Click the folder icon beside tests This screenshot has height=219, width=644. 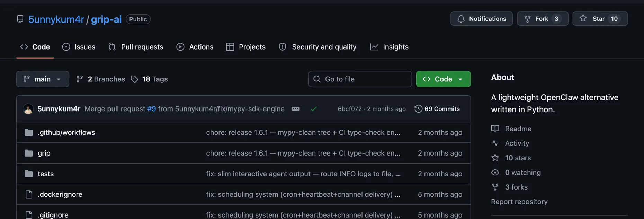click(x=29, y=174)
